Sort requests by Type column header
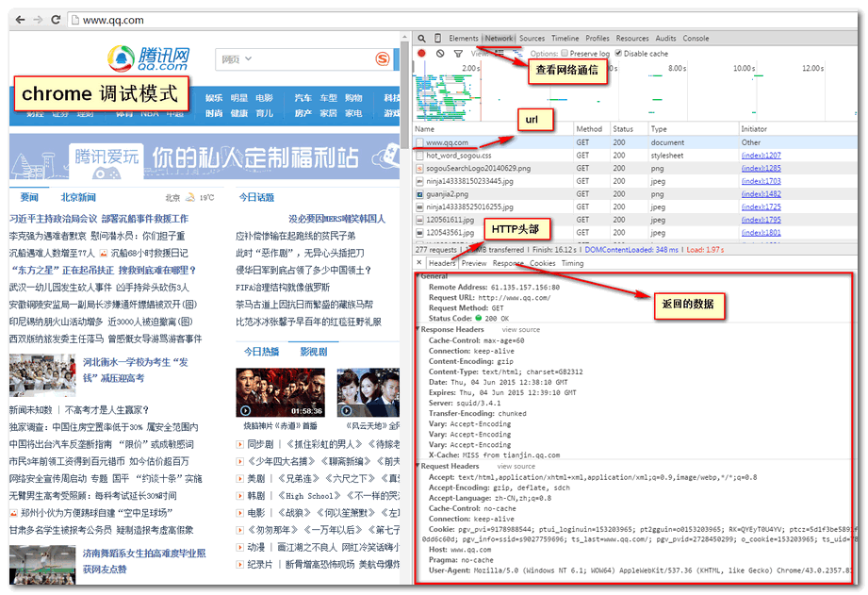868x595 pixels. click(693, 128)
